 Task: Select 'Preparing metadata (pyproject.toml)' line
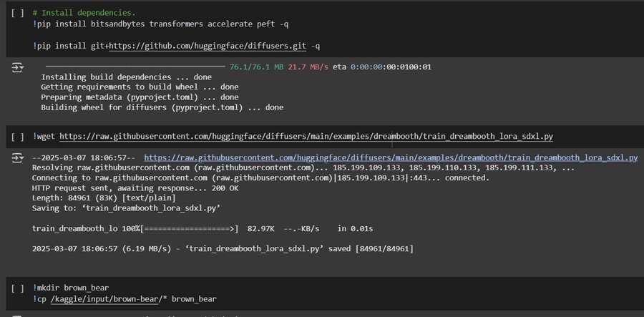[x=140, y=97]
